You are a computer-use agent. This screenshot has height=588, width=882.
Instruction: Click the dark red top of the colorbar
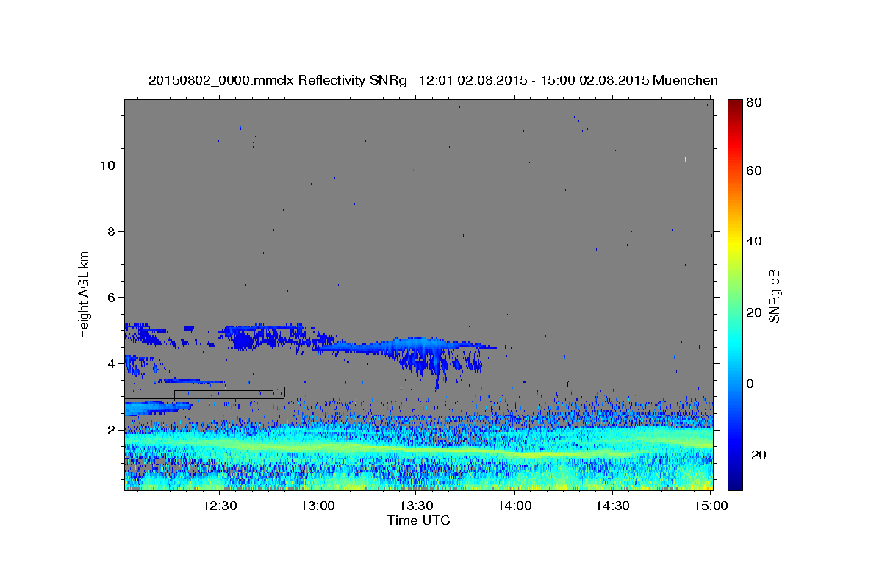[x=734, y=104]
